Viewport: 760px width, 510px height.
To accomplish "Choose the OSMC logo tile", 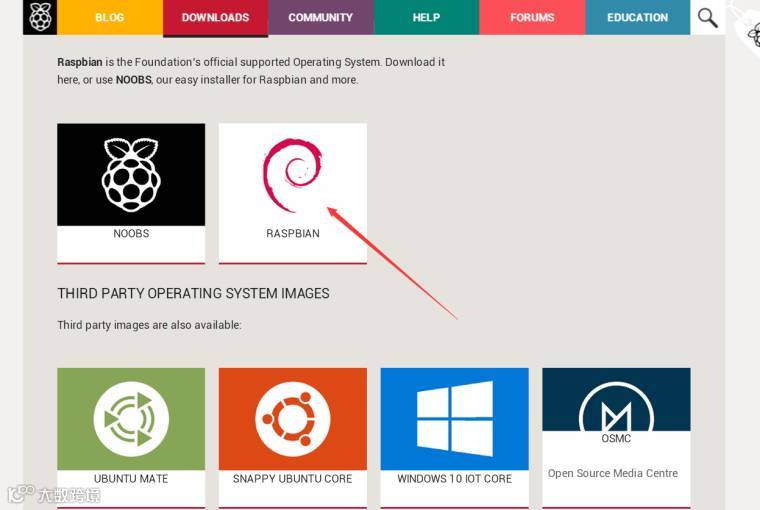I will coord(617,399).
